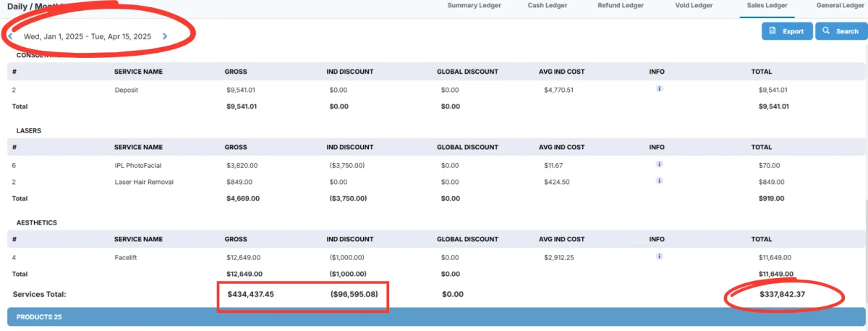Screen dimensions: 868x331
Task: Open info icon for Laser Hair Removal
Action: 659,181
